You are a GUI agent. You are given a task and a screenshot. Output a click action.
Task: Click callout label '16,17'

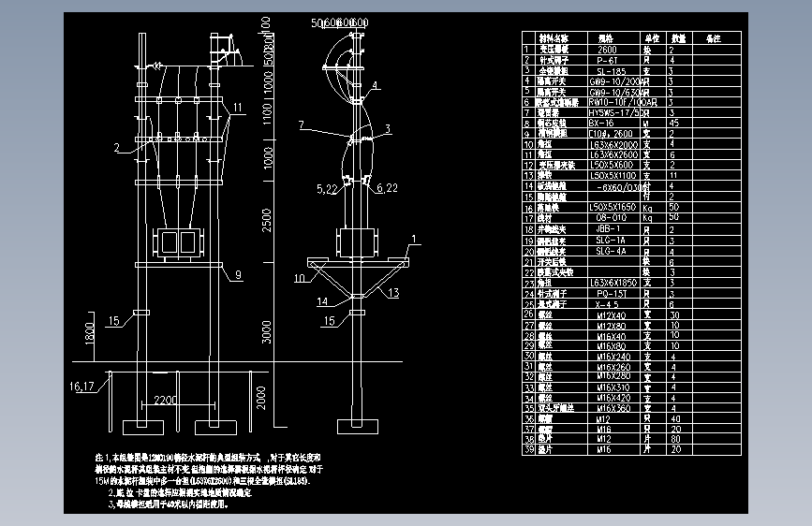tap(81, 387)
